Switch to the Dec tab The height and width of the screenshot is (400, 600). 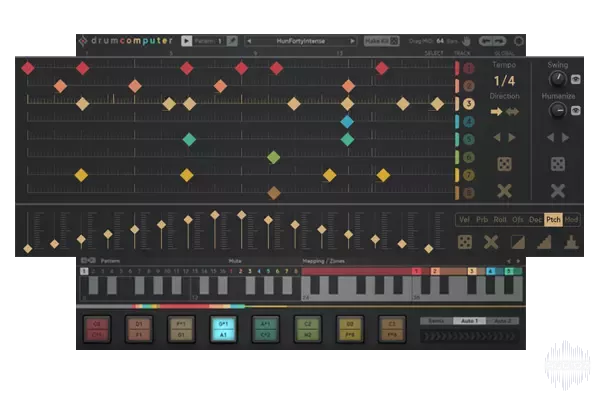(x=535, y=220)
